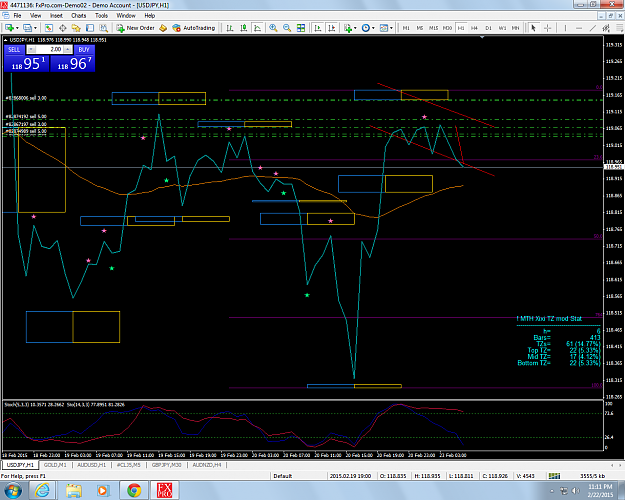Image resolution: width=625 pixels, height=500 pixels.
Task: Expand the new chart dropdown arrow
Action: pos(17,28)
